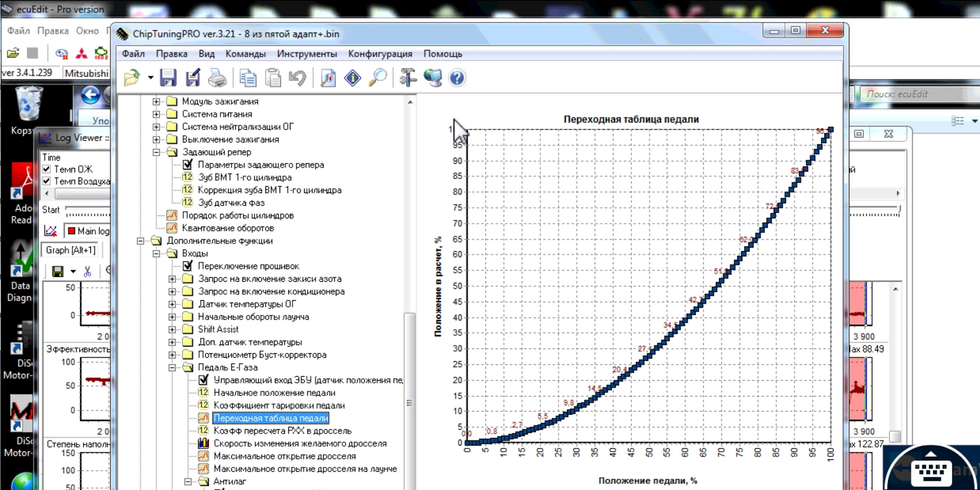Collapse the Педаль Е-Газа folder

click(x=172, y=367)
